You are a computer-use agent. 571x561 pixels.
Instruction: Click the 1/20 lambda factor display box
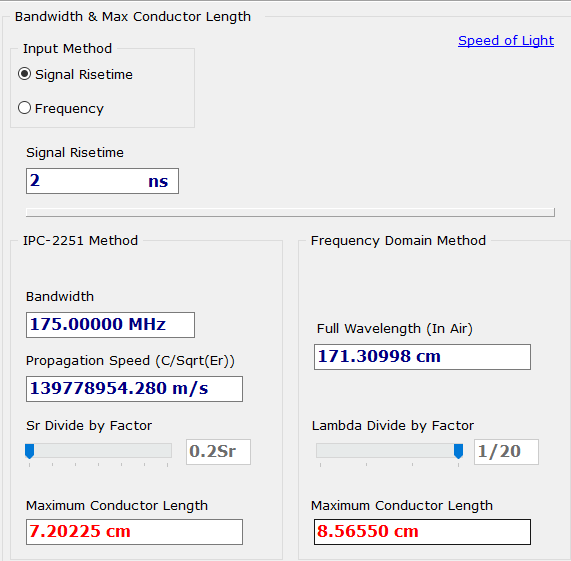[506, 452]
